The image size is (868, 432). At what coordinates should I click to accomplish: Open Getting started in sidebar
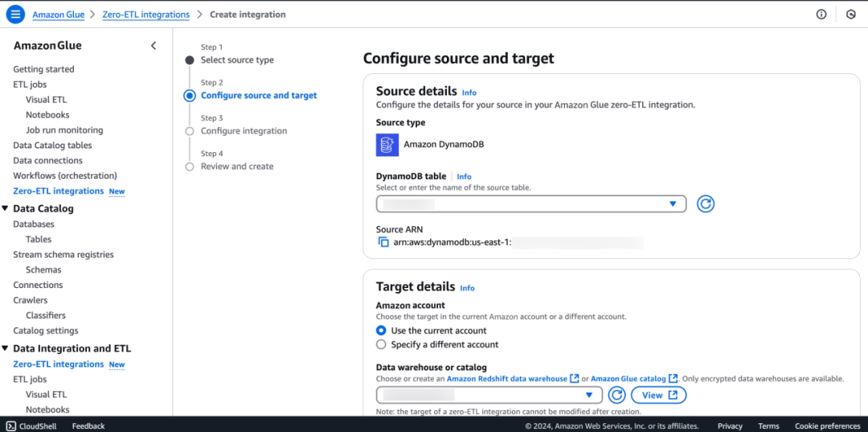click(x=43, y=69)
